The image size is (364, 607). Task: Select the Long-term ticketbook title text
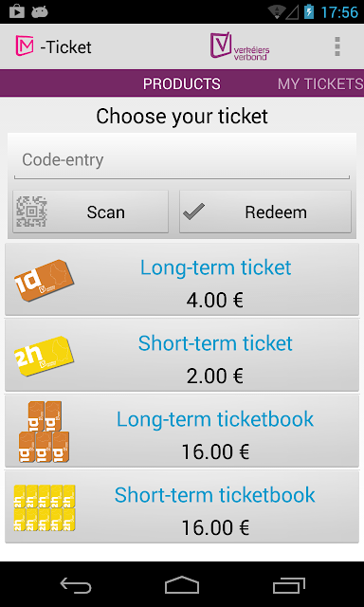point(215,419)
